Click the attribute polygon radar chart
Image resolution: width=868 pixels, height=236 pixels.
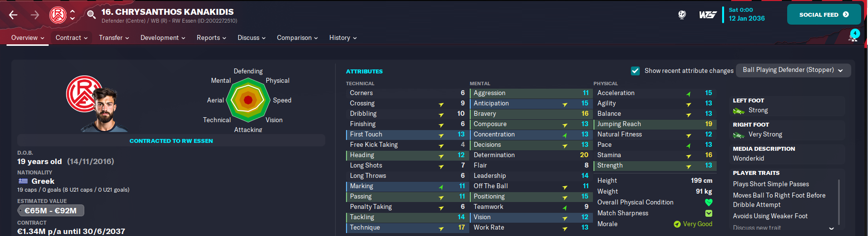point(248,100)
